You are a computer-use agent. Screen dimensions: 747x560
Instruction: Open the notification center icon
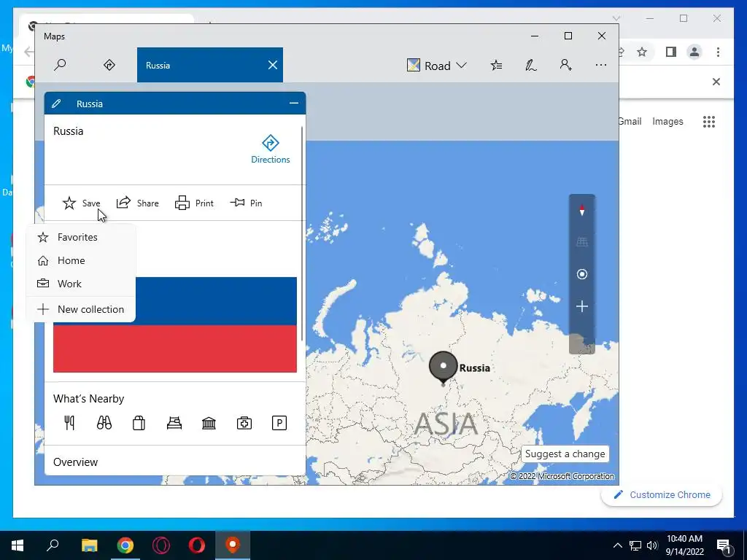click(724, 545)
